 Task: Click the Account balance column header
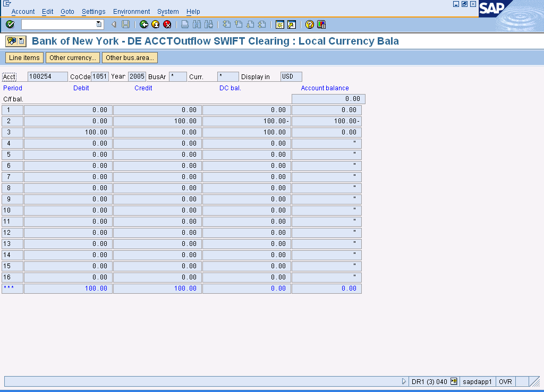(325, 88)
